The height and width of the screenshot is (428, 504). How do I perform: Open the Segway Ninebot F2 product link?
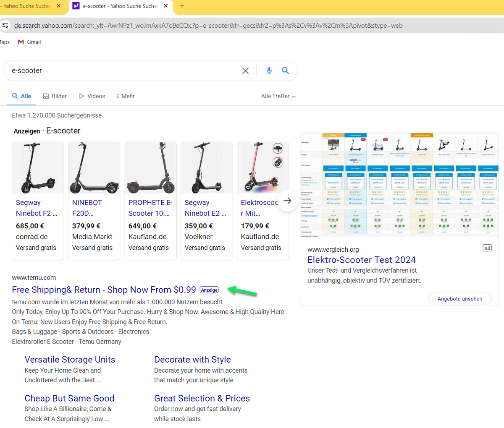[x=37, y=208]
